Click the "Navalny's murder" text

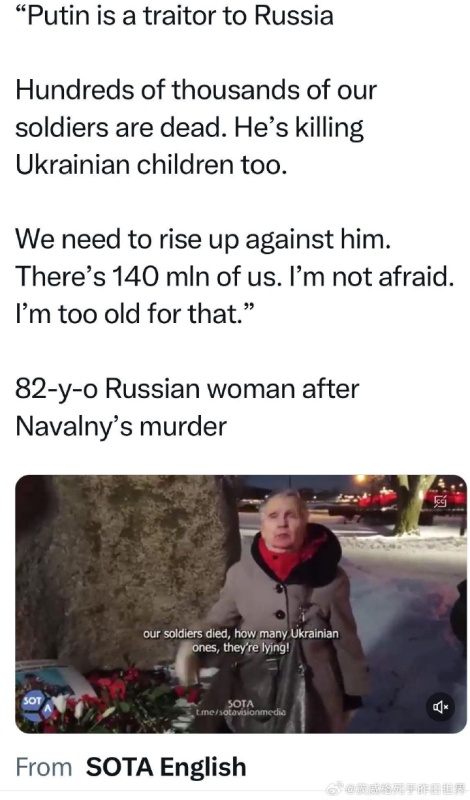[121, 426]
